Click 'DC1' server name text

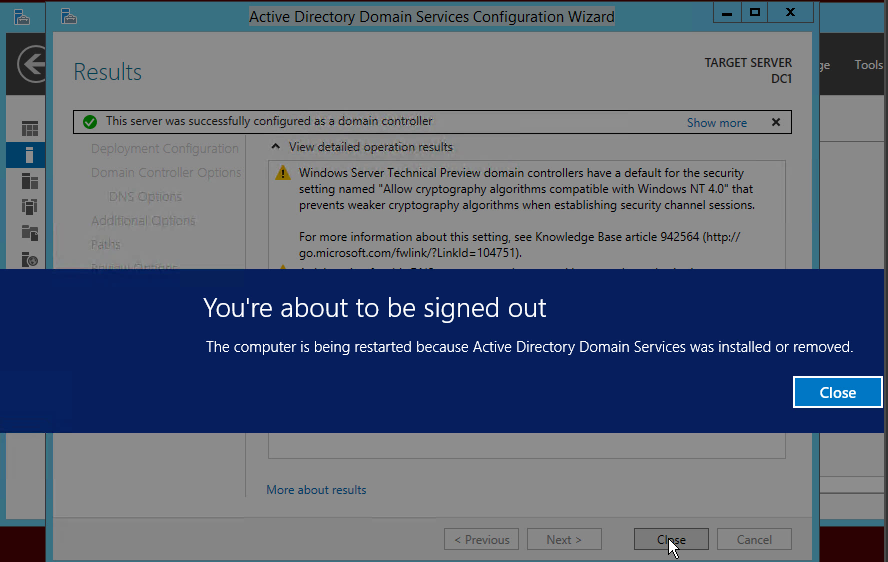pos(781,79)
